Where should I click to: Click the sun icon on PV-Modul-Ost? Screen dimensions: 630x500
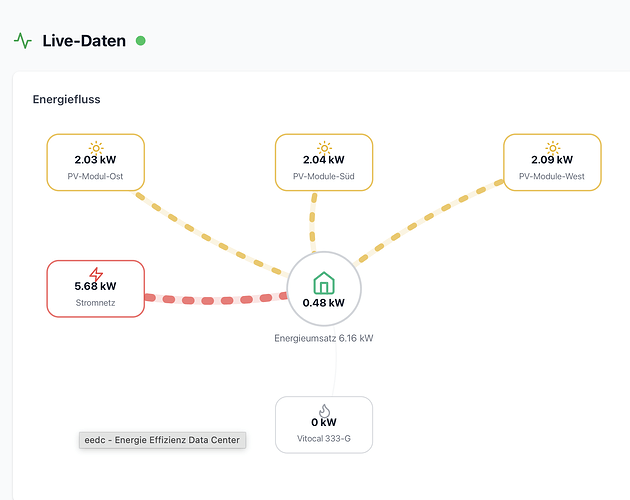[x=96, y=148]
